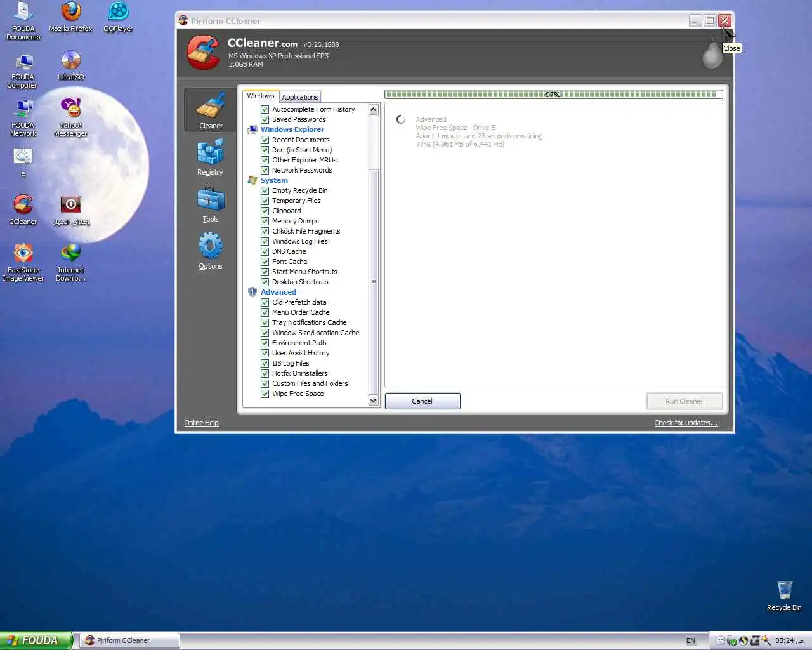812x650 pixels.
Task: Click the Start Menu Shortcuts label
Action: click(304, 272)
